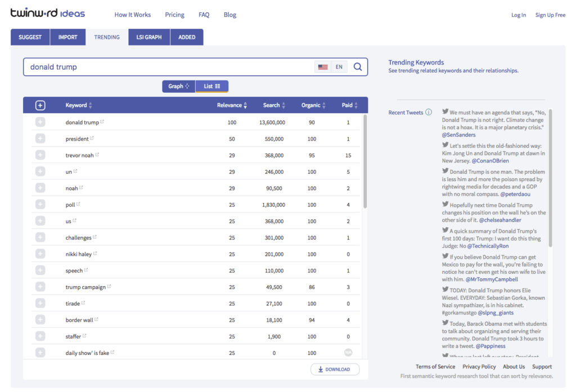Open @TechnicallyRon tweet handle
Screen dimensions: 576x392
[488, 246]
